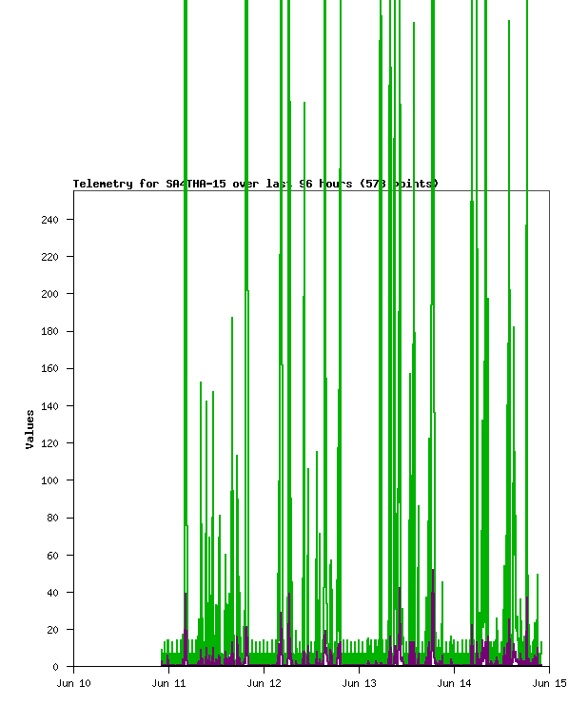Click the 200 y-axis tick label
588x705 pixels.
[x=49, y=294]
